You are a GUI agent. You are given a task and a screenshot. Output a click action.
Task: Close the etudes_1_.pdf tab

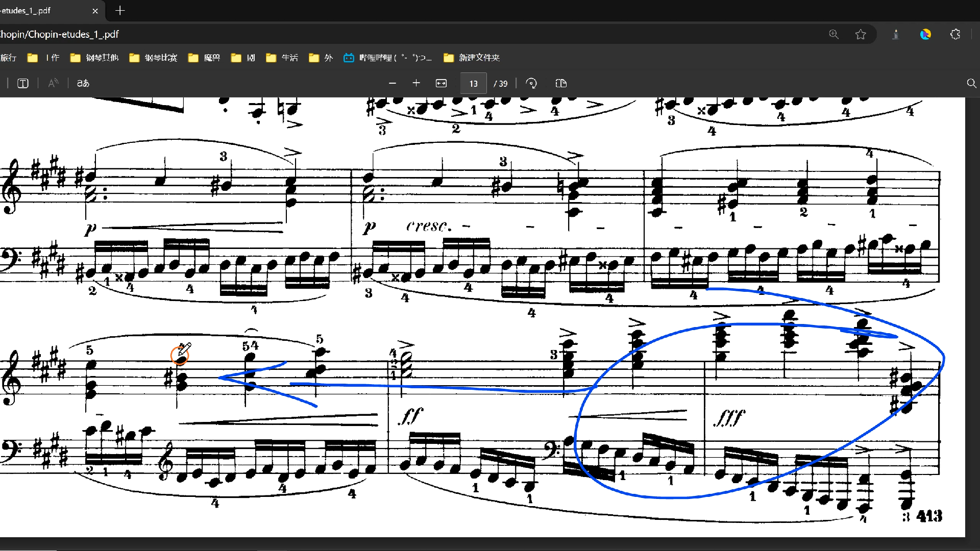95,11
